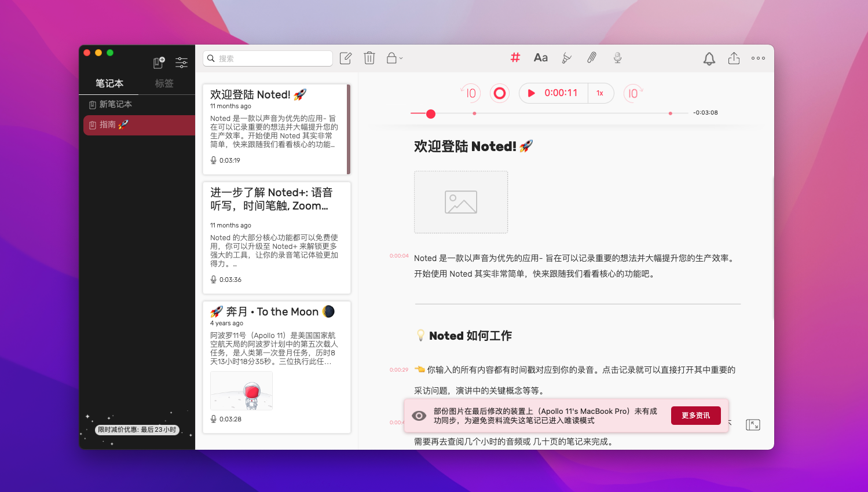The image size is (868, 492).
Task: Click the notification bell icon
Action: [709, 58]
